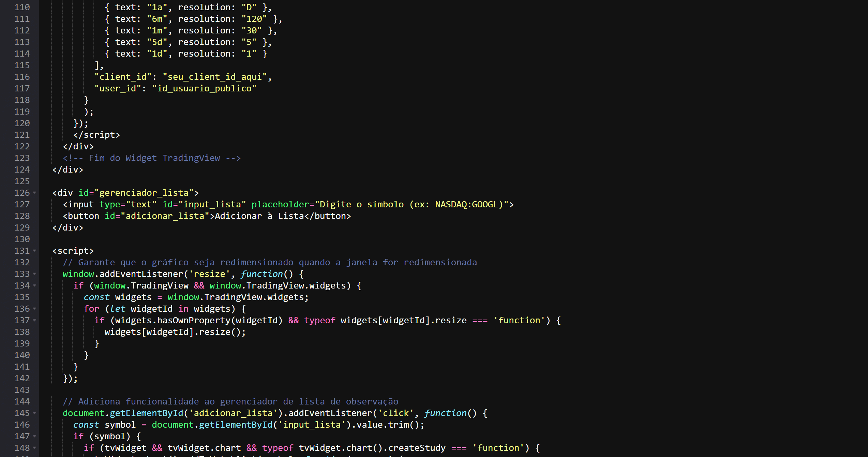The image size is (868, 457).
Task: Click the 'Adicionar à Lista' button text
Action: tap(259, 216)
